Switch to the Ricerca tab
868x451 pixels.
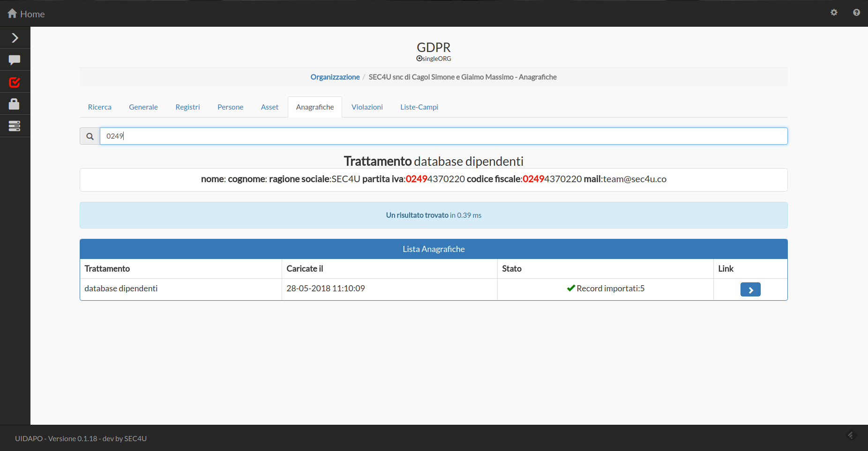point(100,107)
